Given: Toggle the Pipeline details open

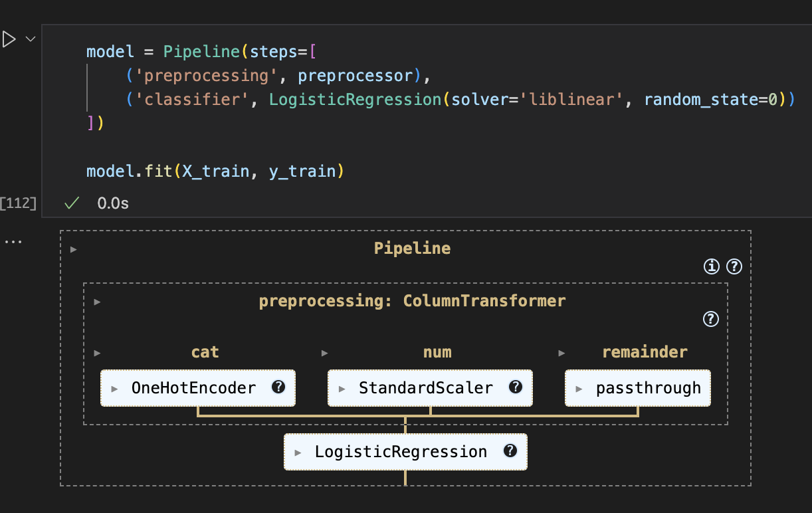Looking at the screenshot, I should click(x=73, y=249).
